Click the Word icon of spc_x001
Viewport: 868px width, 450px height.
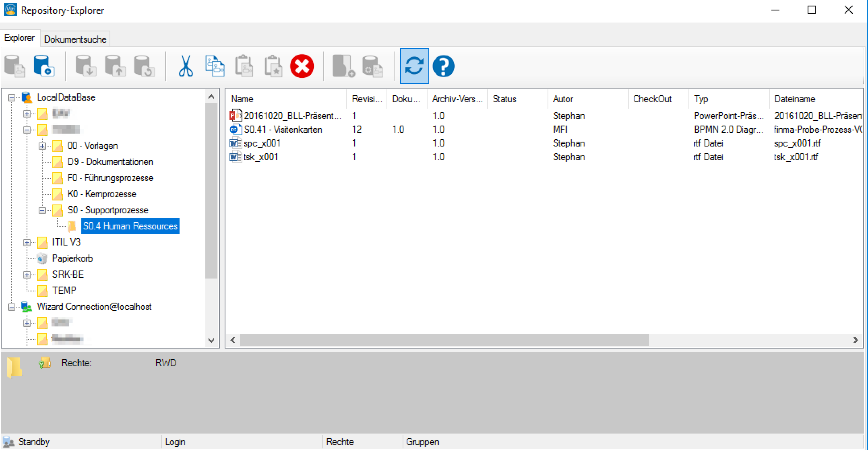[236, 143]
